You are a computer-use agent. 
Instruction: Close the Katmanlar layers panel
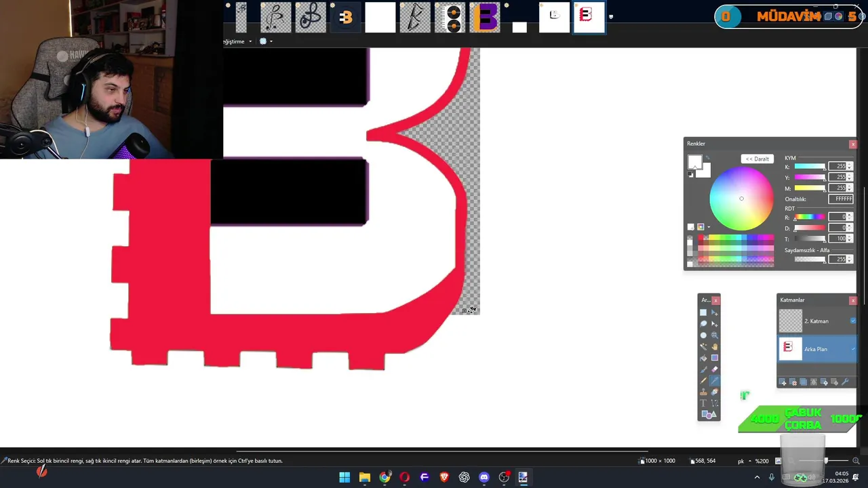point(853,300)
